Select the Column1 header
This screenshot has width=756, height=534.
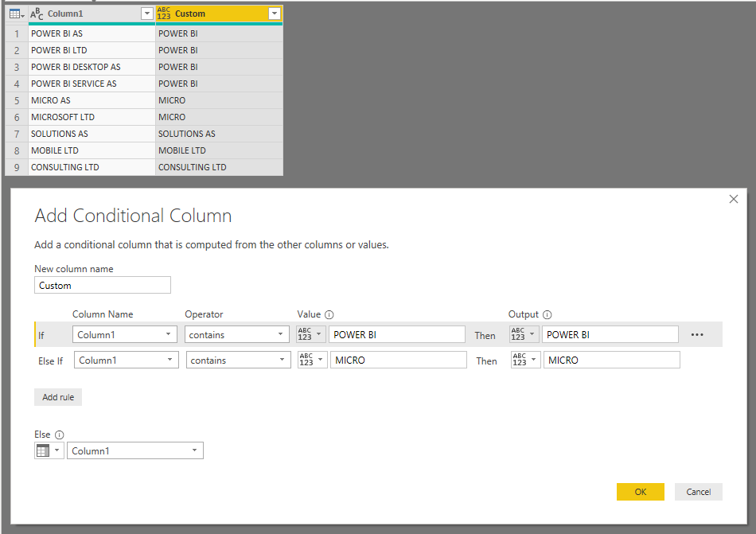point(92,14)
